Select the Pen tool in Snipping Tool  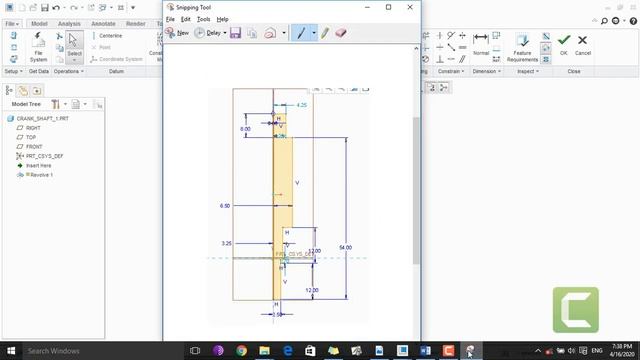tap(301, 33)
